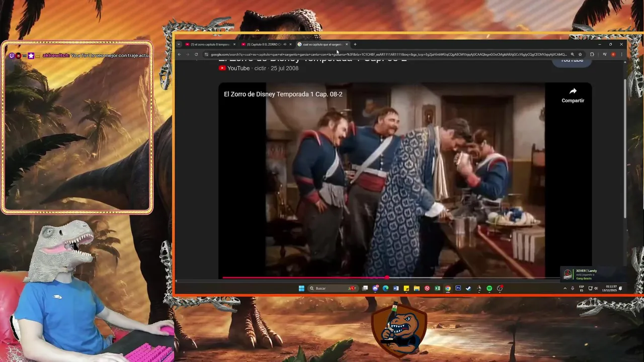This screenshot has width=644, height=362.
Task: Open Chrome zoom magnifier icon in address bar
Action: point(573,54)
